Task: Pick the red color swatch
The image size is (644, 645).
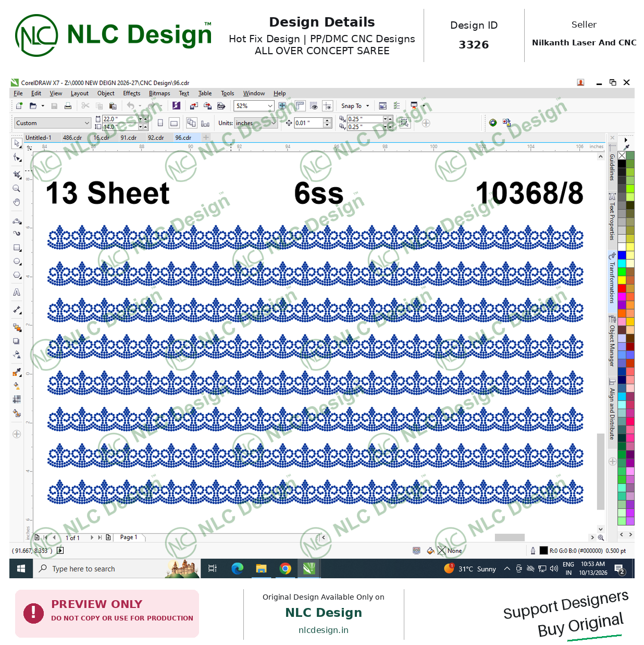Action: pos(622,288)
